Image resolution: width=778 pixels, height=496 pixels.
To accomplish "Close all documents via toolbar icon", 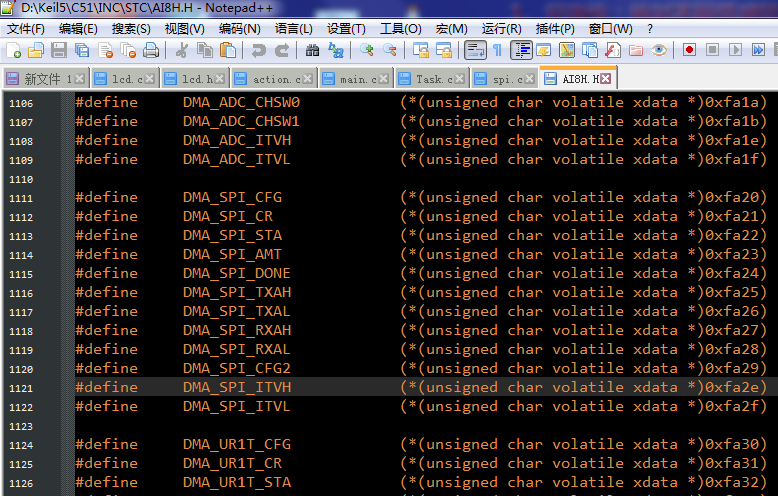I will (128, 51).
